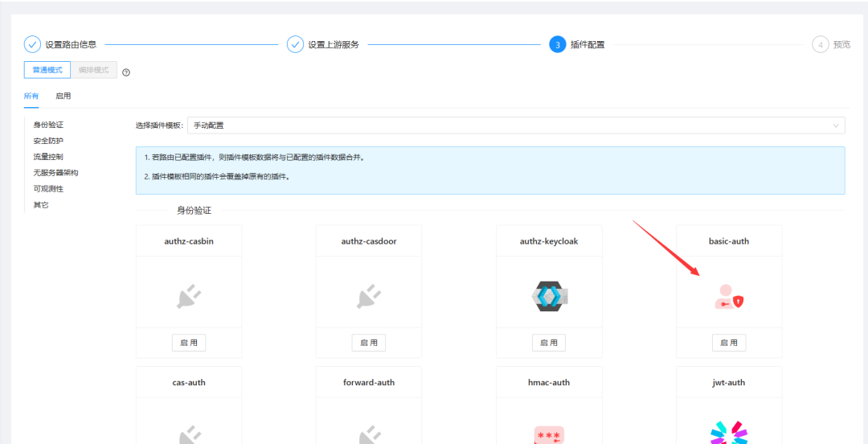Click the forward-auth card title
868x444 pixels.
click(369, 382)
